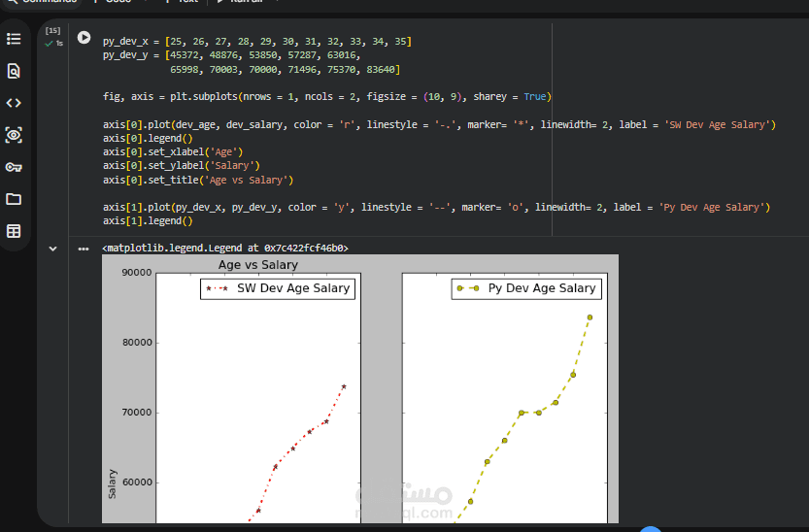Run cell 15 with the play button
The width and height of the screenshot is (809, 532).
point(84,38)
